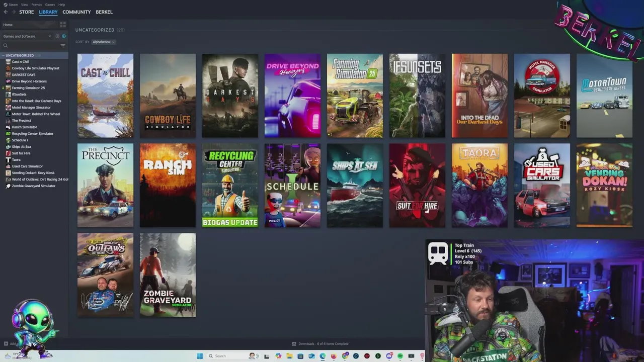Screen dimensions: 644x362
Task: Select IfSunSets in the sidebar
Action: (19, 95)
